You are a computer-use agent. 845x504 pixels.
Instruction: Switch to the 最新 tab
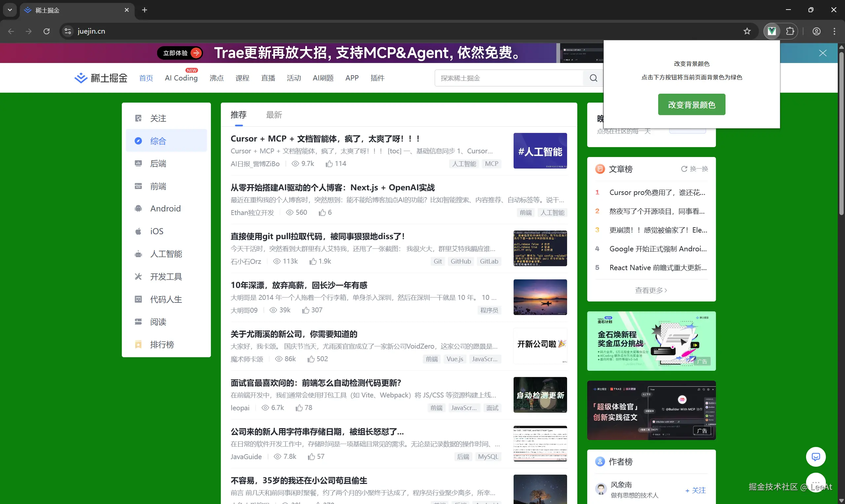coord(274,115)
